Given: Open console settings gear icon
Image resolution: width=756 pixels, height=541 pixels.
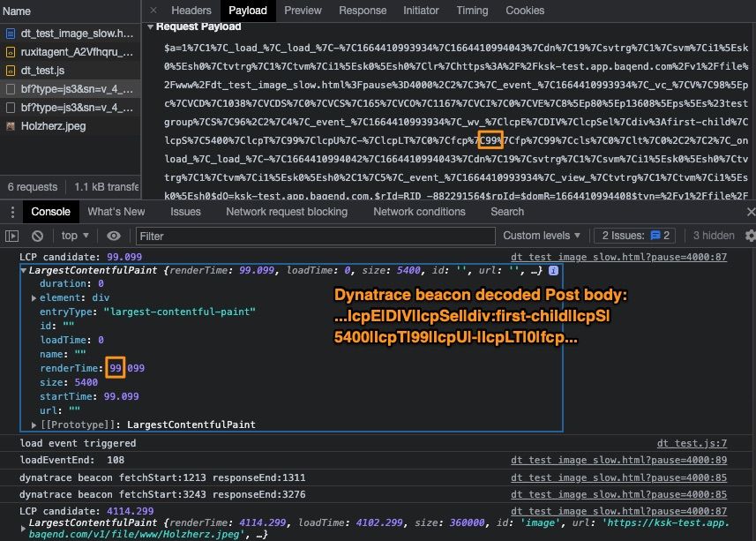Looking at the screenshot, I should [750, 236].
